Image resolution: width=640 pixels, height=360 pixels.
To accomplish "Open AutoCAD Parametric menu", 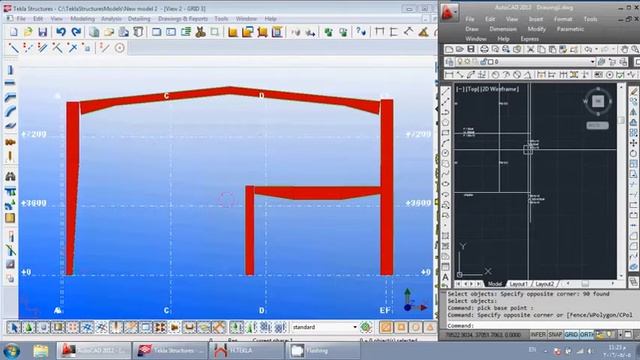I will click(x=570, y=29).
